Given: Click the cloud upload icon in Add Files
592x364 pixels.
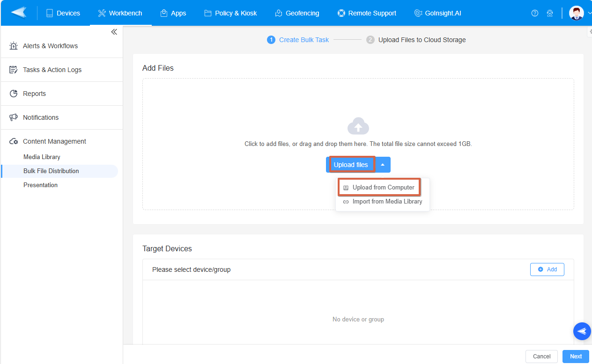Looking at the screenshot, I should tap(358, 125).
